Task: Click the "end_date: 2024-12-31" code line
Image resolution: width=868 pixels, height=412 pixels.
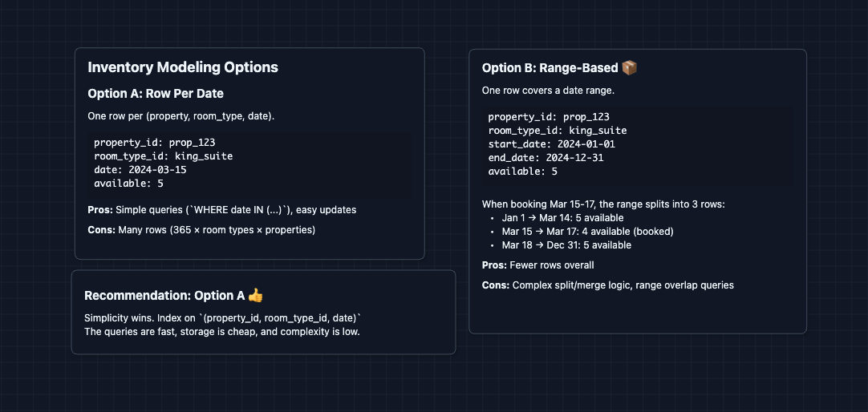Action: pos(546,158)
